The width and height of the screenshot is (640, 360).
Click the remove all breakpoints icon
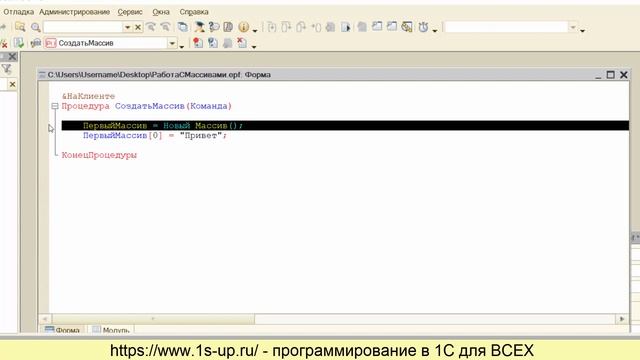[242, 43]
